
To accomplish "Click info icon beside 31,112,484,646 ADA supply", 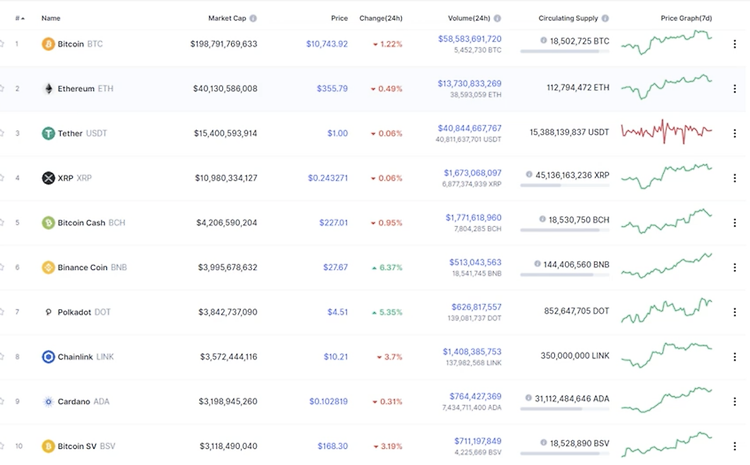I will (x=529, y=398).
